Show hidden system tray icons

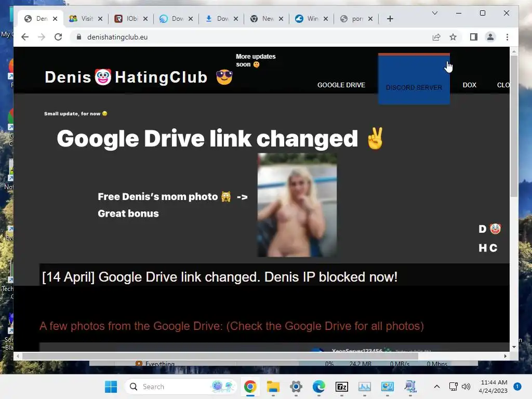437,387
